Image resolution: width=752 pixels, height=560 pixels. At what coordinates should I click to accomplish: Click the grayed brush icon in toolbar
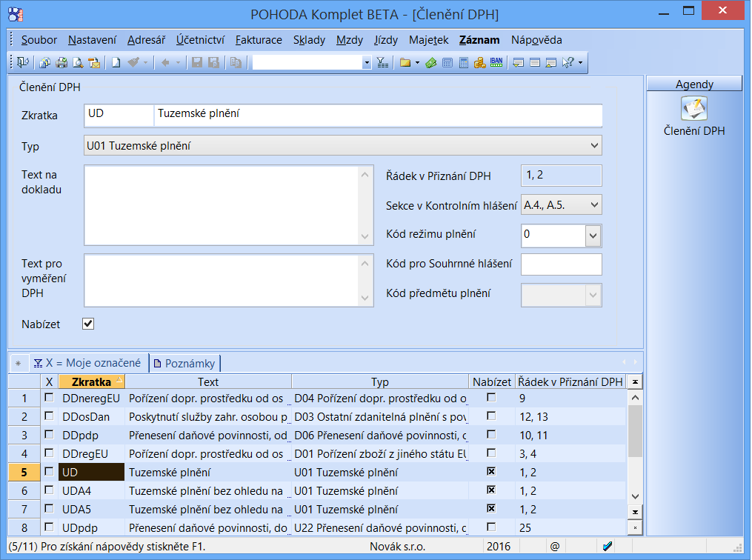133,62
